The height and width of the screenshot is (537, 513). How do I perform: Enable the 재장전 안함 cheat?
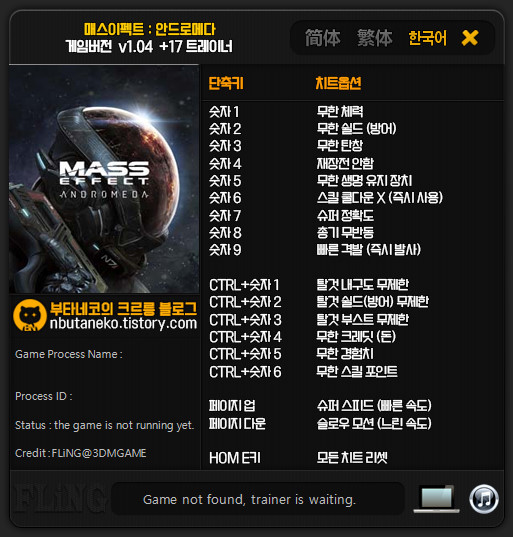click(x=345, y=163)
